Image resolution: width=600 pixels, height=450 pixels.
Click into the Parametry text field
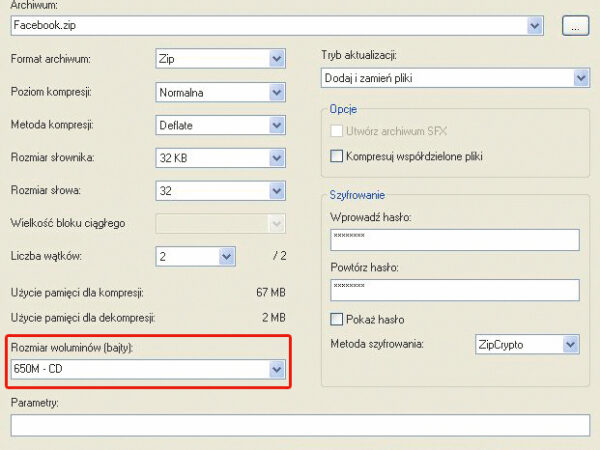pos(300,426)
